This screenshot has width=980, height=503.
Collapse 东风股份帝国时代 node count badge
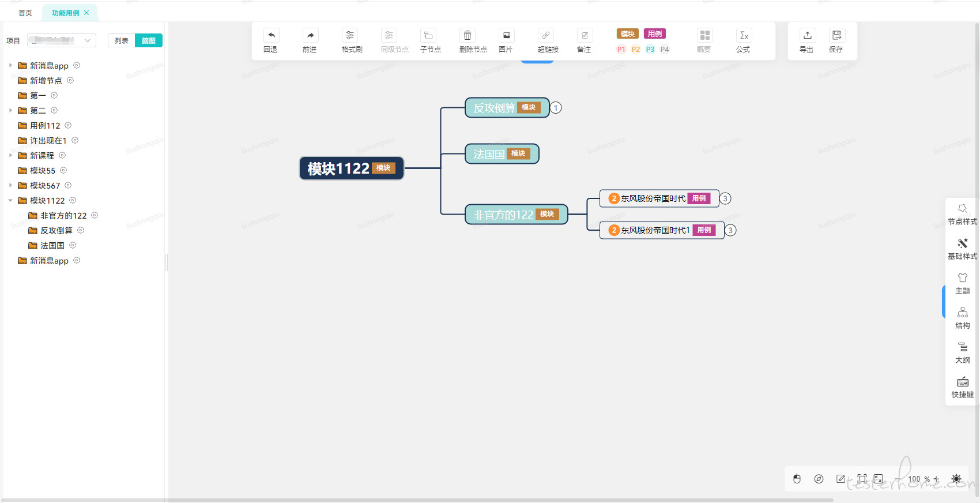coord(725,198)
